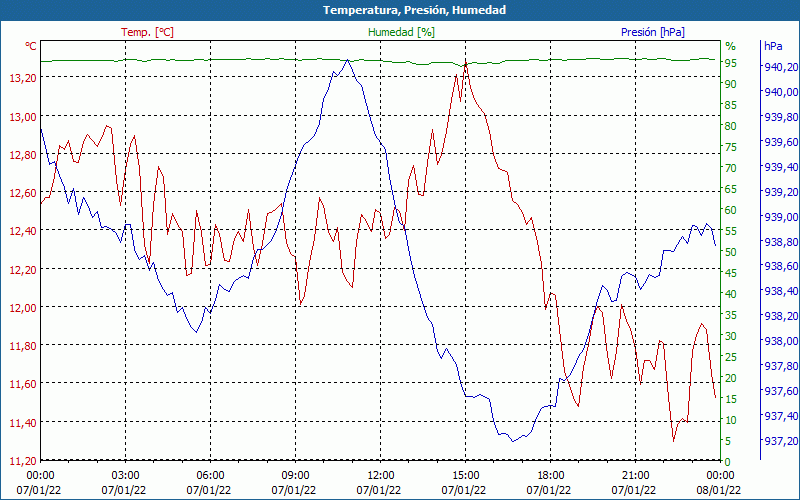Click the °C unit label on temperature axis
Image resolution: width=800 pixels, height=500 pixels.
click(31, 46)
